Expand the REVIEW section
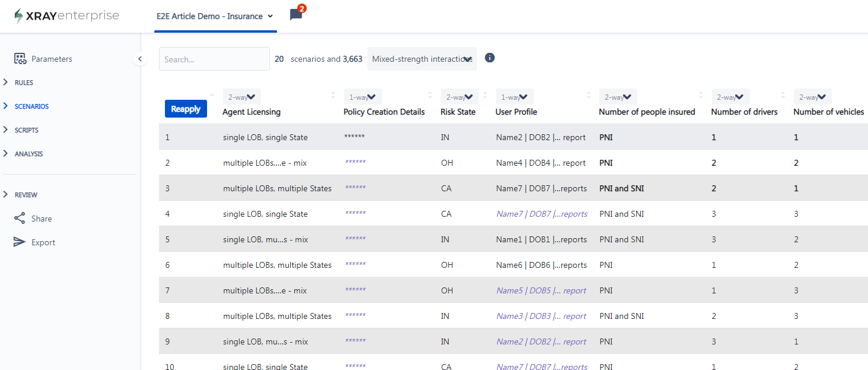This screenshot has height=370, width=868. point(20,195)
